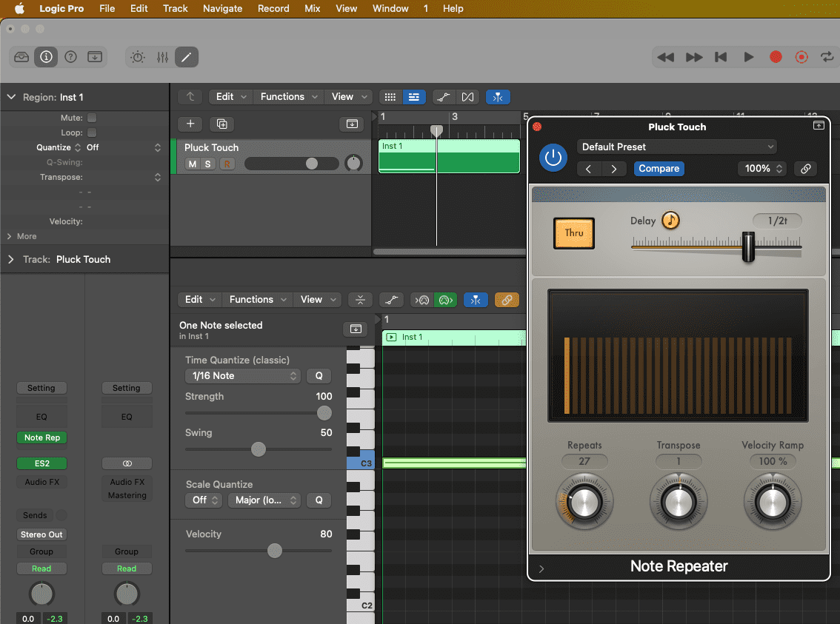The height and width of the screenshot is (624, 840).
Task: Click piano roll collapse mode button
Action: tap(361, 300)
